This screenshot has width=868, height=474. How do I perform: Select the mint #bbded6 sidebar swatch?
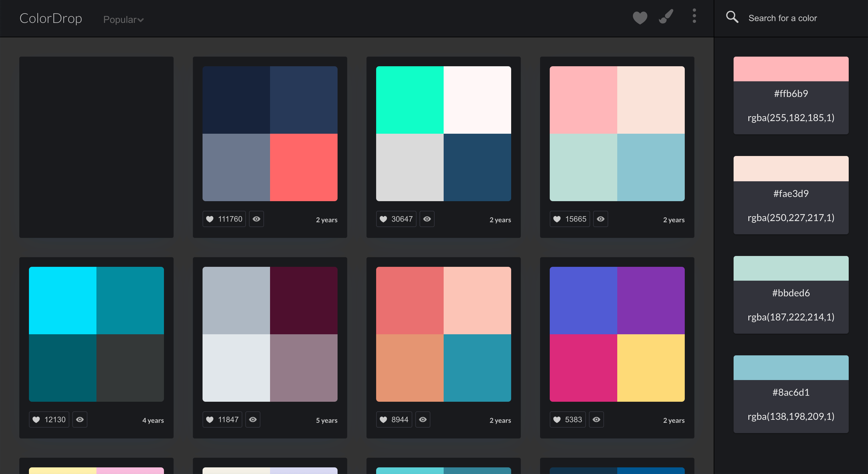(x=791, y=268)
